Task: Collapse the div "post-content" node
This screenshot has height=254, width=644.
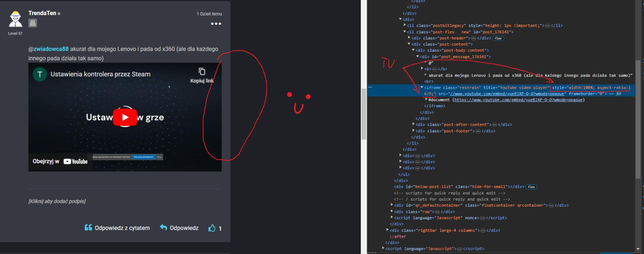Action: (409, 44)
